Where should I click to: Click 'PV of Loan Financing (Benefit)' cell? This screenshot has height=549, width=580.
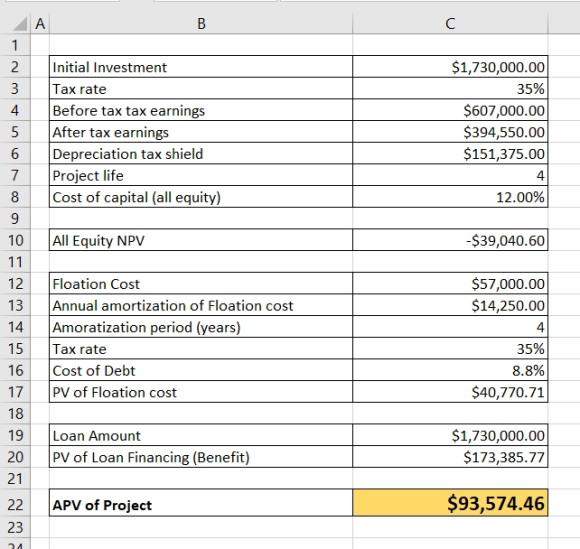coord(201,457)
